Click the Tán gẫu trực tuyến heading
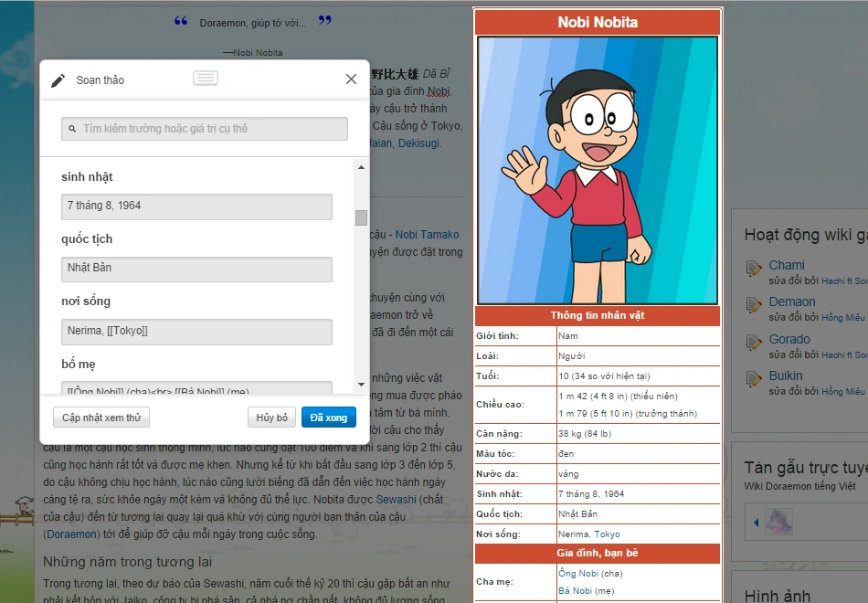The height and width of the screenshot is (603, 868). click(806, 468)
